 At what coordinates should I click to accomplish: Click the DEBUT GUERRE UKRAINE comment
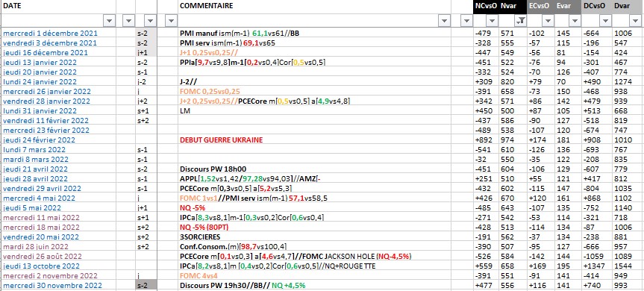tap(314, 140)
